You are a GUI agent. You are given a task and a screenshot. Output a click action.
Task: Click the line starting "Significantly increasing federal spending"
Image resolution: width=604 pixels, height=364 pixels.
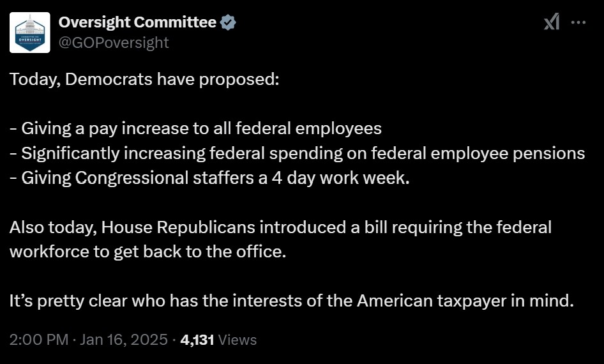click(297, 153)
